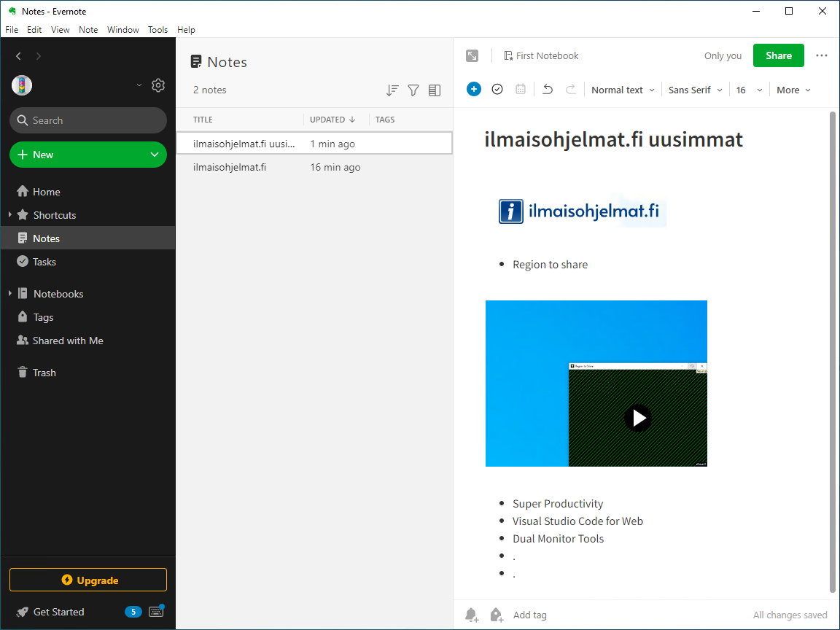The width and height of the screenshot is (840, 630).
Task: Go forward with the right navigation arrow
Action: tap(38, 55)
